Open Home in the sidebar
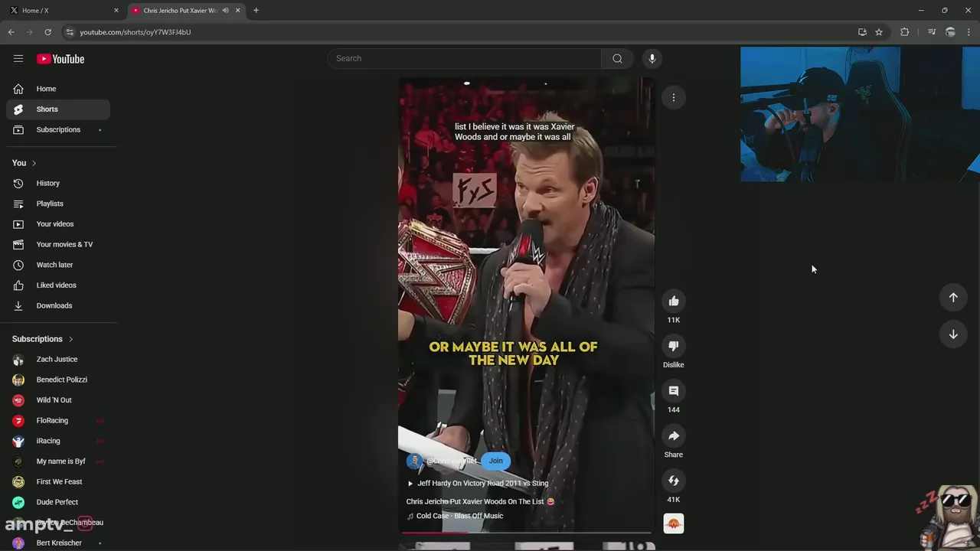The image size is (980, 551). coord(58,89)
